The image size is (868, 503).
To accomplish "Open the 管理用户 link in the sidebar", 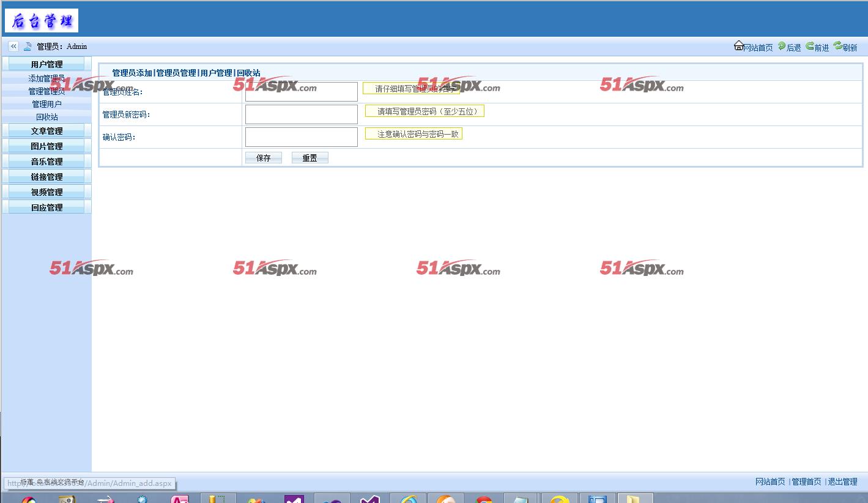I will click(46, 104).
